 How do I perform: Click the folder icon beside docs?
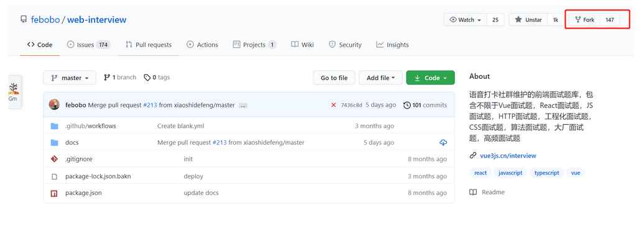click(54, 143)
